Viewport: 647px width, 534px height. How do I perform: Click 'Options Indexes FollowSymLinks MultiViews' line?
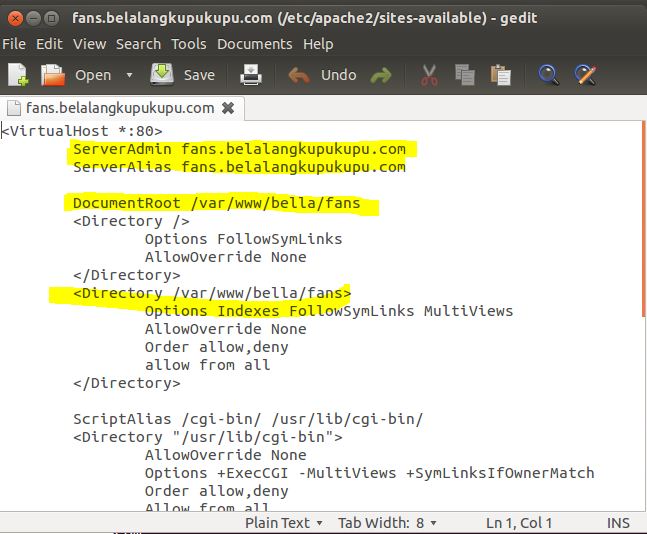[x=329, y=311]
